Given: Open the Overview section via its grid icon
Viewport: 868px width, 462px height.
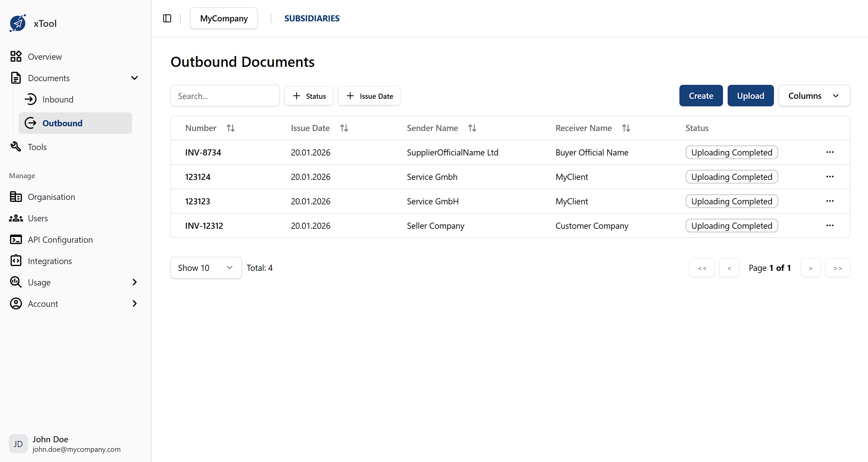Looking at the screenshot, I should coord(16,56).
